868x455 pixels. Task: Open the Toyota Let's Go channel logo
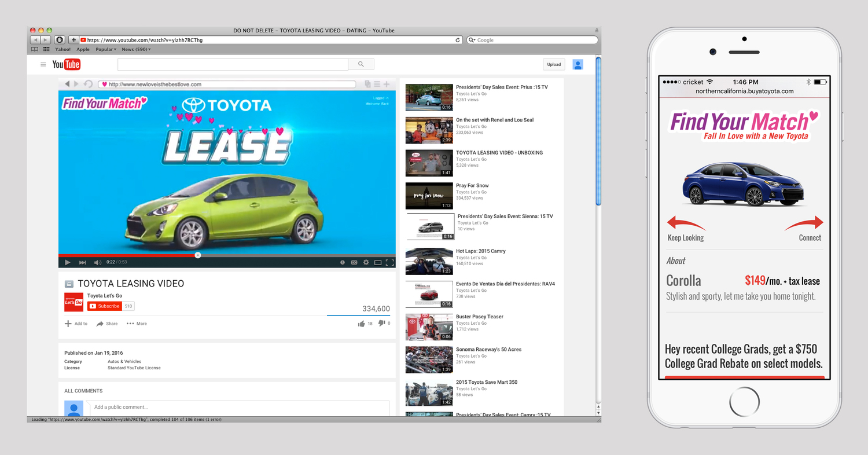73,302
